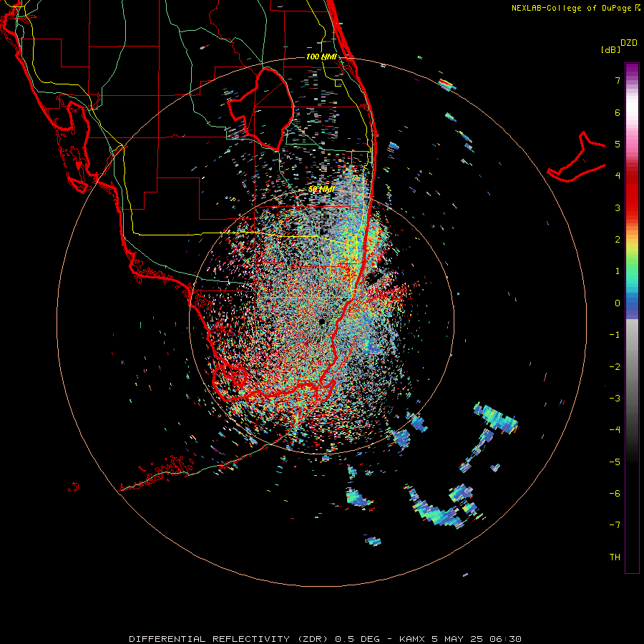Click the 50 NMI range ring label
Screen dimensions: 644x644
(321, 189)
